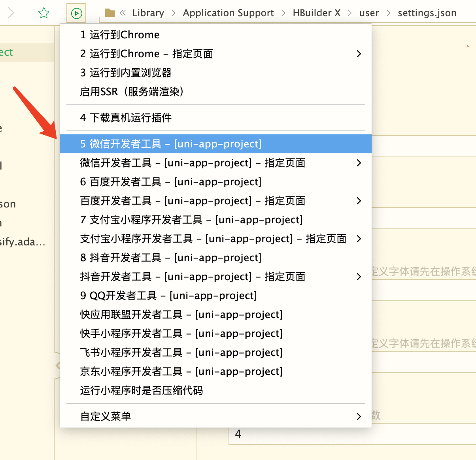Image resolution: width=476 pixels, height=460 pixels.
Task: Click 'HBuilder X' breadcrumb segment
Action: coord(317,13)
